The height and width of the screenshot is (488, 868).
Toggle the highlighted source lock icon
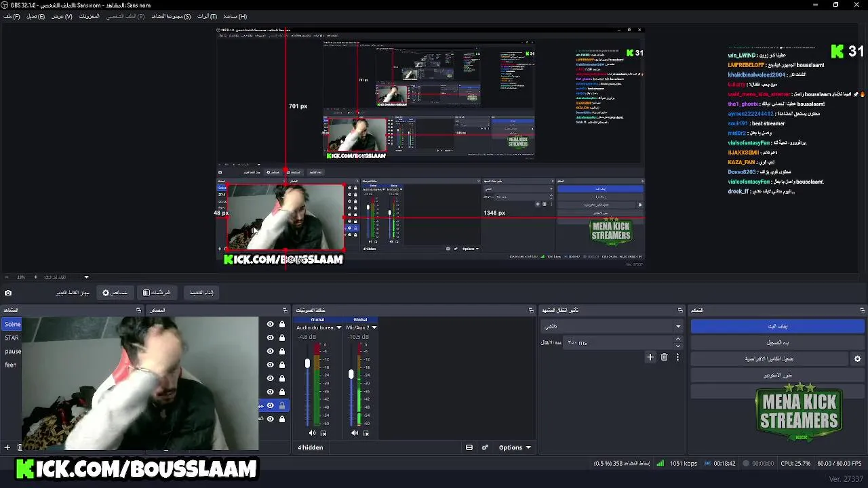click(282, 405)
